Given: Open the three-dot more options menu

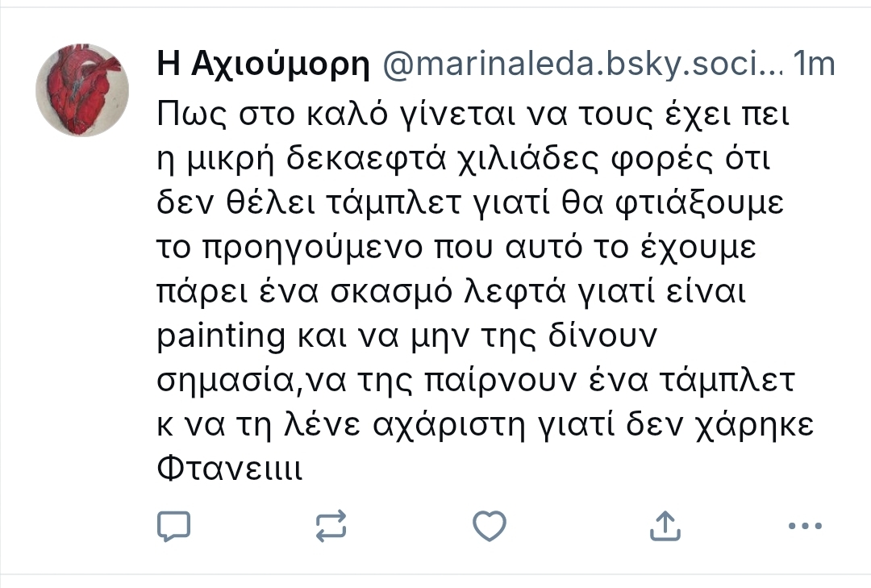Looking at the screenshot, I should [x=803, y=526].
